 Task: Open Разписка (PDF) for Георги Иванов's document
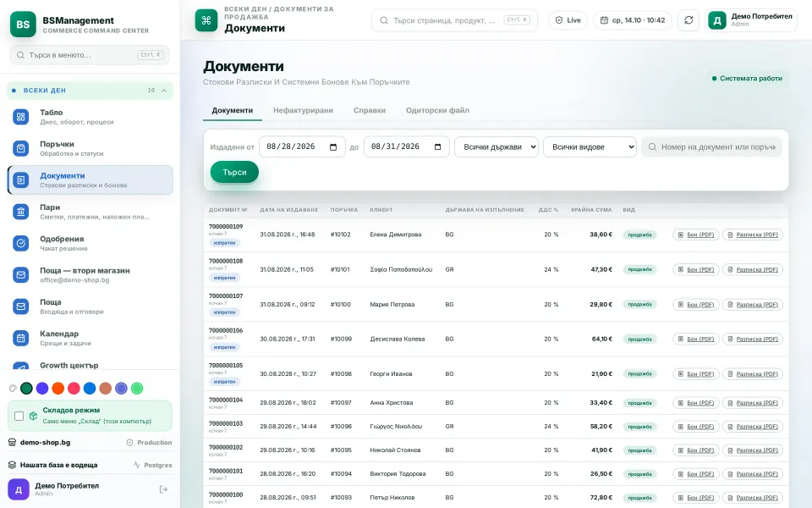753,373
